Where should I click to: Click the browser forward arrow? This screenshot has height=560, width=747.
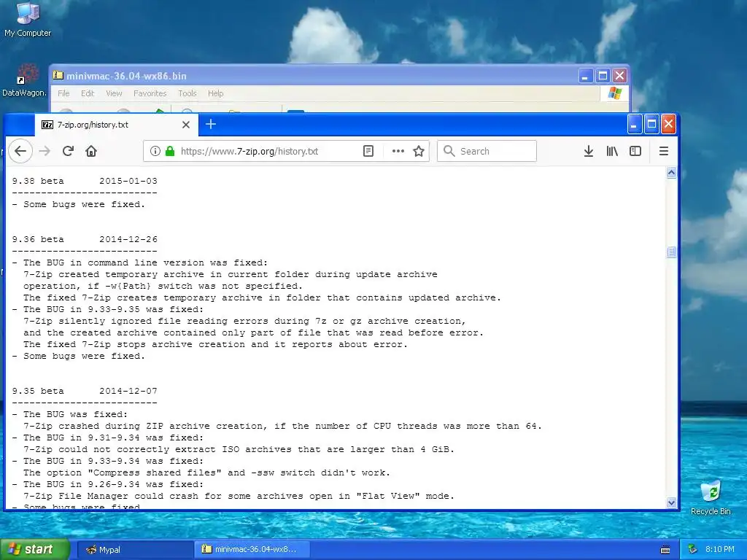44,152
